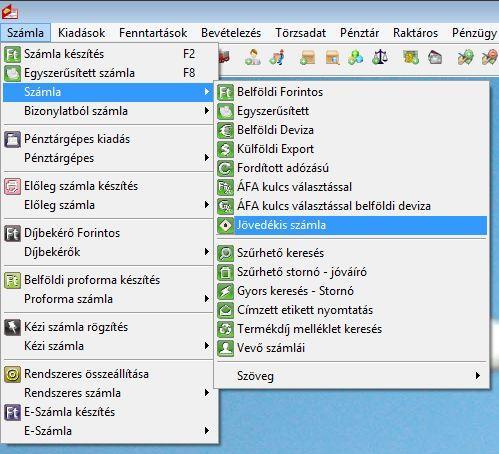
Task: Click the Külföldi Export dollar icon
Action: coord(225,149)
